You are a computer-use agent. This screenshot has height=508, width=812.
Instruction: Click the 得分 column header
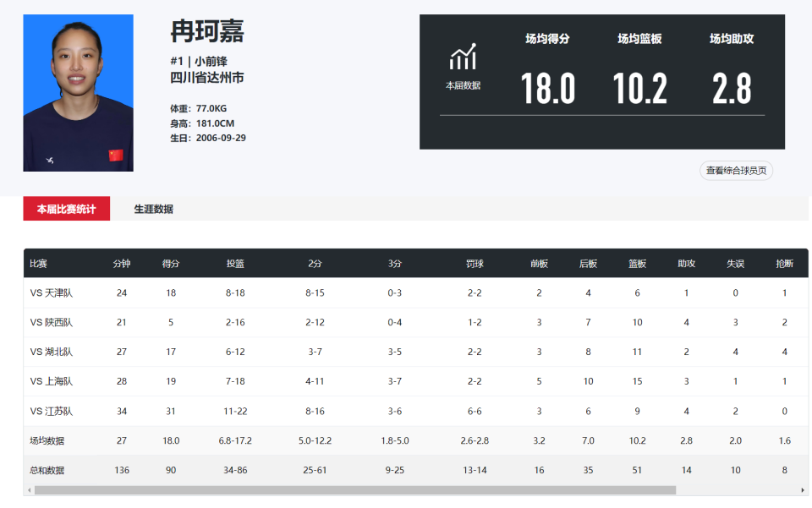(x=171, y=263)
